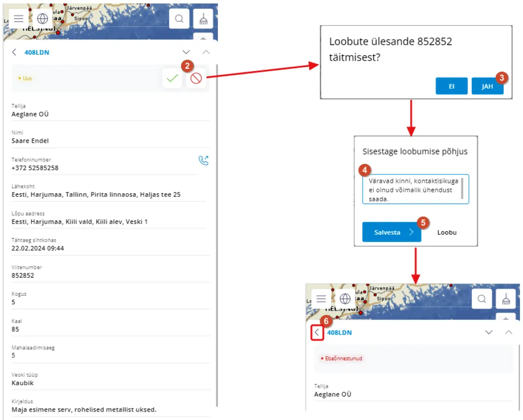Open hamburger menu in the Ebaõnnestunud task view
The width and height of the screenshot is (523, 420).
point(321,299)
